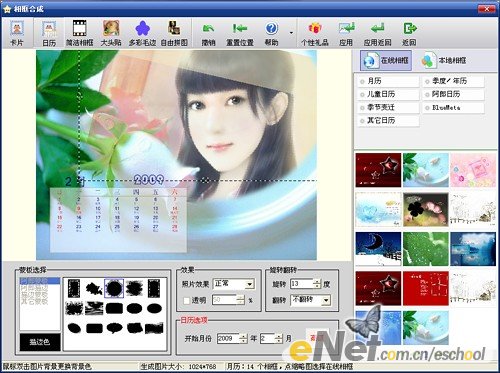The width and height of the screenshot is (500, 373).
Task: Click status text 生成图片大小: 1024*768
Action: pos(178,367)
